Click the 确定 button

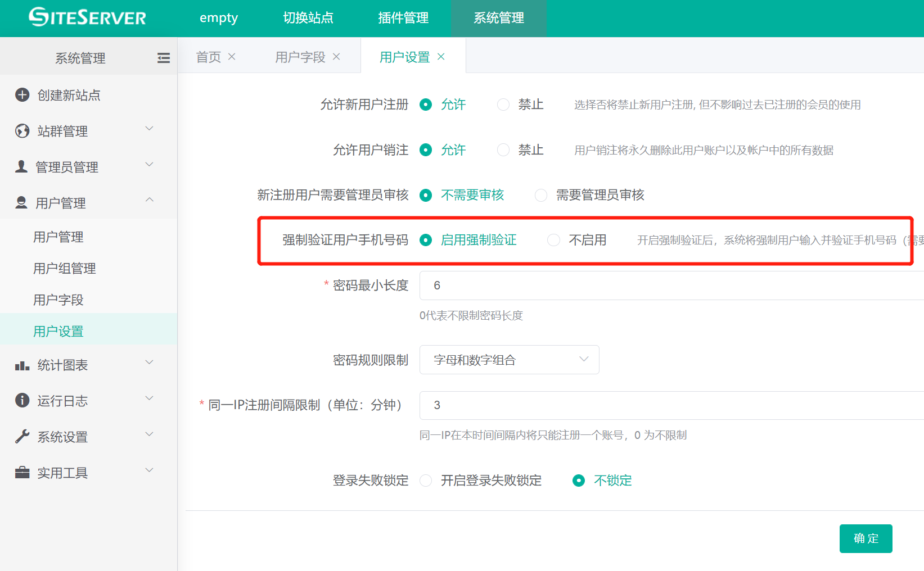[866, 538]
